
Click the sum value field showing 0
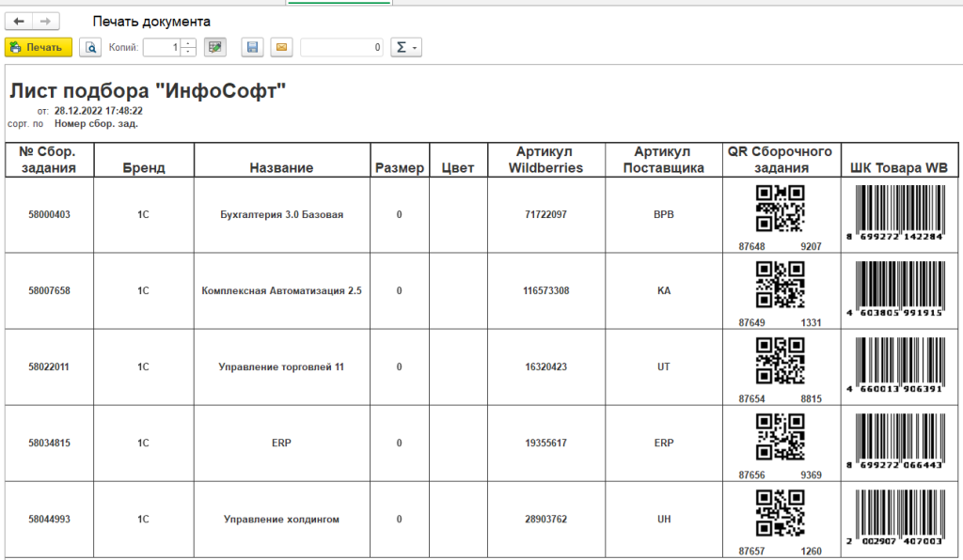(x=342, y=47)
